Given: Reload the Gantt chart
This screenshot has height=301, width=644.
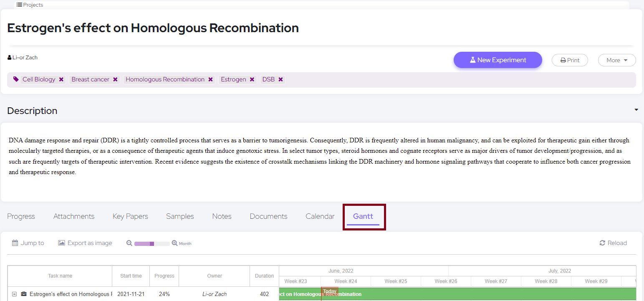Looking at the screenshot, I should 613,243.
